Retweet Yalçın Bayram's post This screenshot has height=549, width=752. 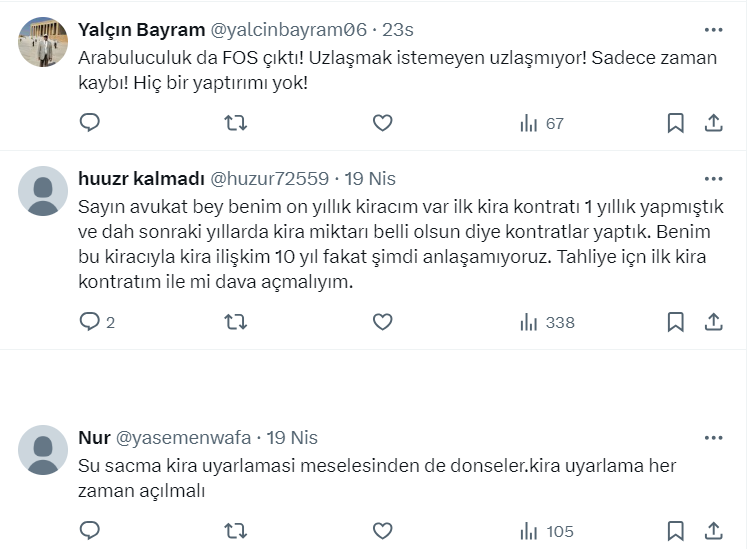pos(236,123)
